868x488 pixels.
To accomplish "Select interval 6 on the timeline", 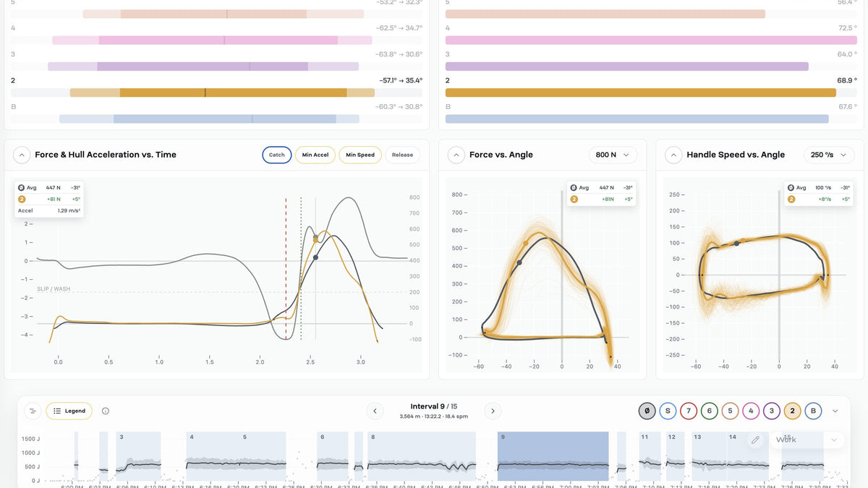I will 333,455.
